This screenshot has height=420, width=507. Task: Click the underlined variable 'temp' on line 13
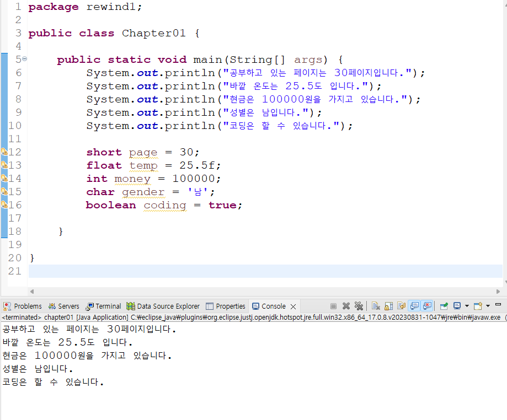[x=143, y=166]
